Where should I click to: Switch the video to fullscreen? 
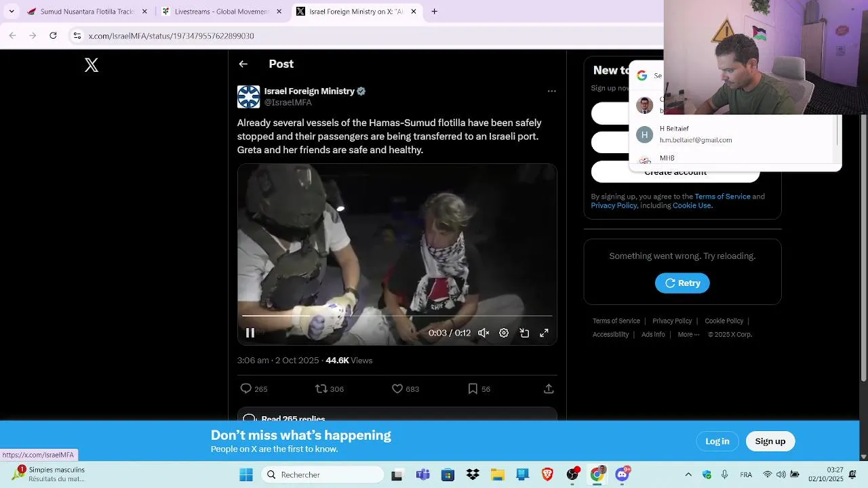(544, 333)
